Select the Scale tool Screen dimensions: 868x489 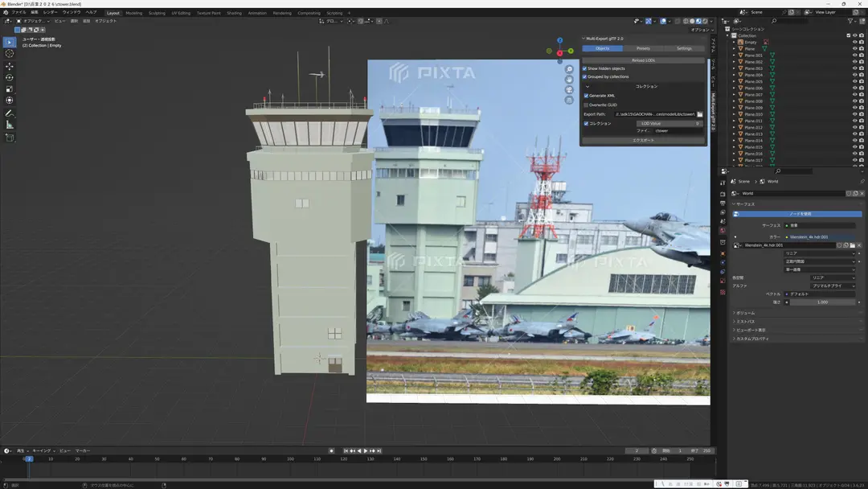pos(10,89)
